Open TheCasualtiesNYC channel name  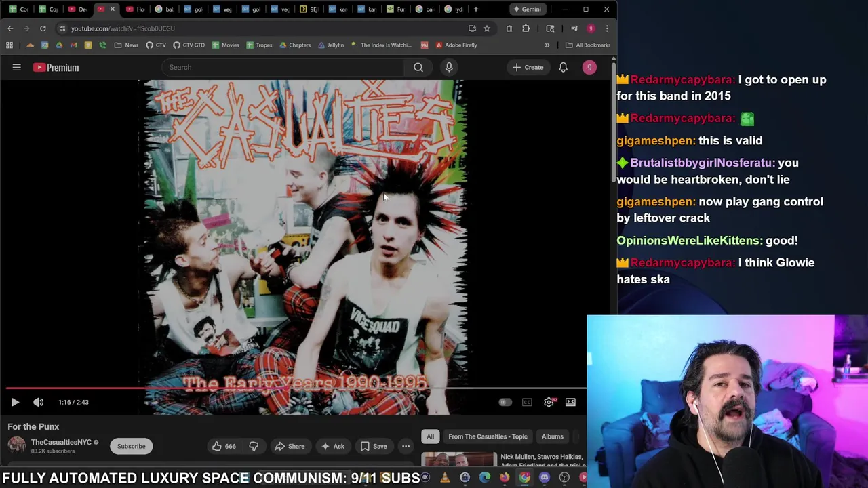(61, 442)
